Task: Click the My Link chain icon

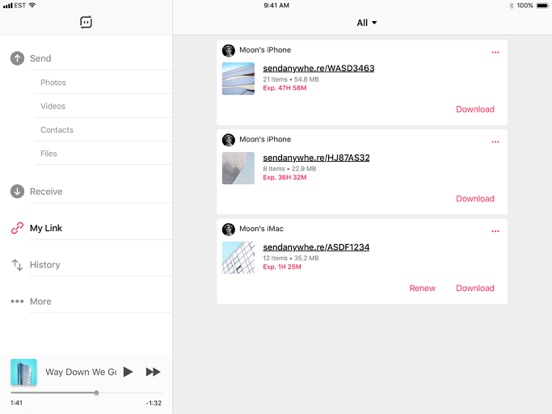Action: (17, 228)
